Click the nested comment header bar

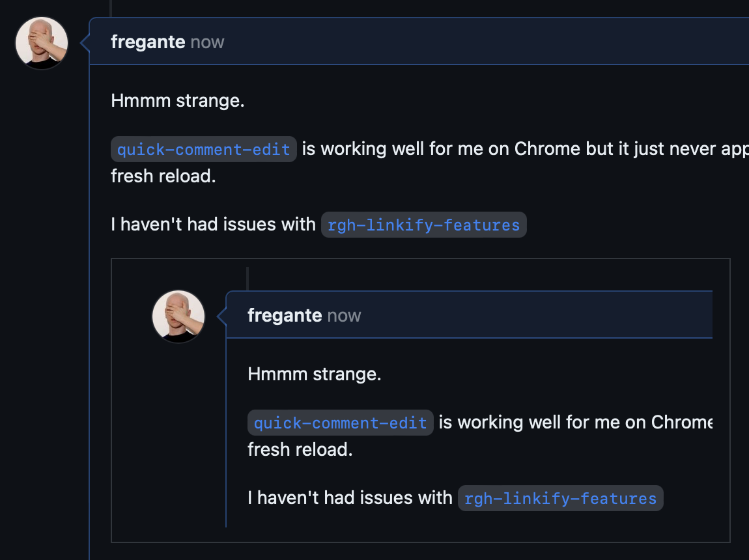pyautogui.click(x=521, y=315)
